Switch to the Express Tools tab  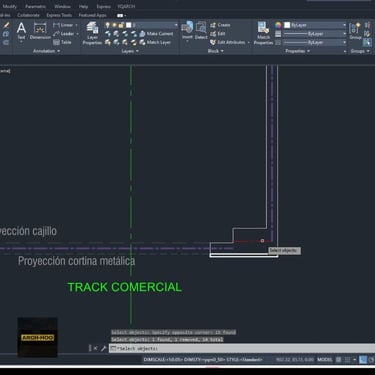tap(59, 15)
